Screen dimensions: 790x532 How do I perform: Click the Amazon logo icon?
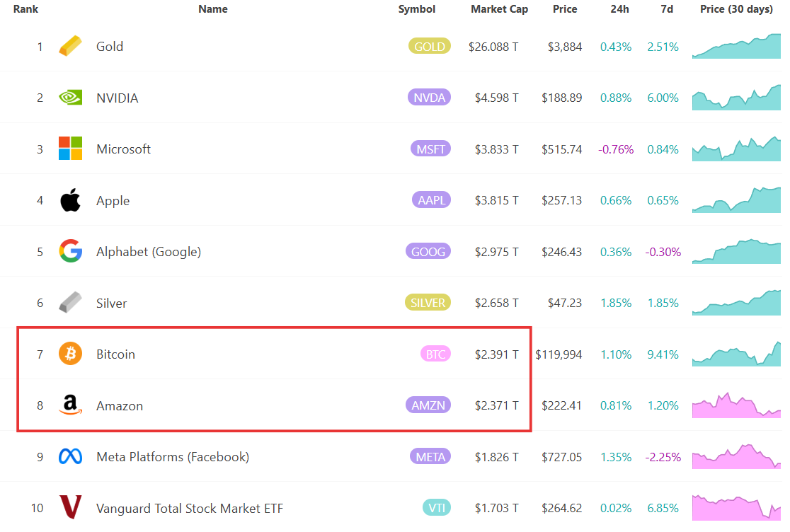click(69, 405)
